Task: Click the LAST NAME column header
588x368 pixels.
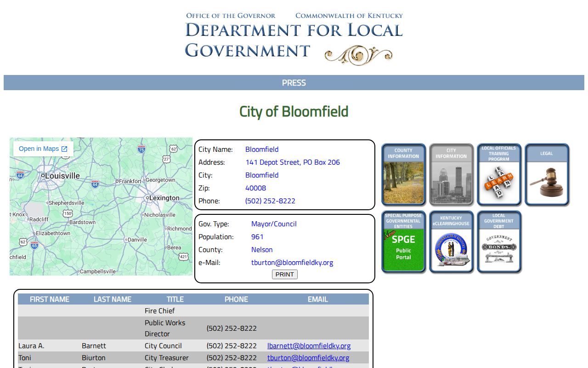Action: click(113, 299)
